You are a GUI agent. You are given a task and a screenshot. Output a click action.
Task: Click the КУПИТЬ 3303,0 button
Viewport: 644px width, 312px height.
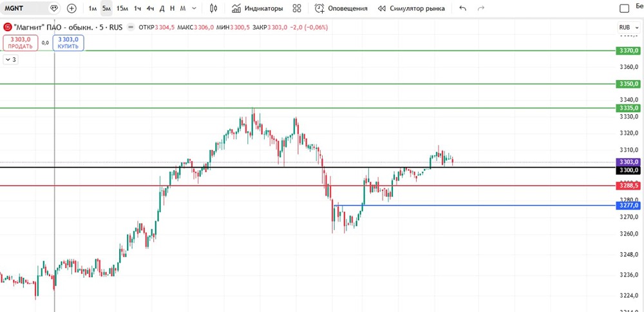(x=68, y=43)
